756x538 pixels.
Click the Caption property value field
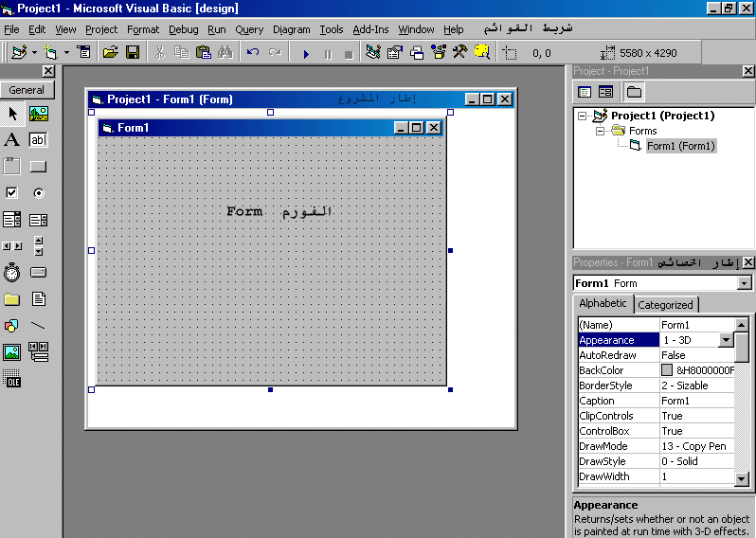(696, 401)
